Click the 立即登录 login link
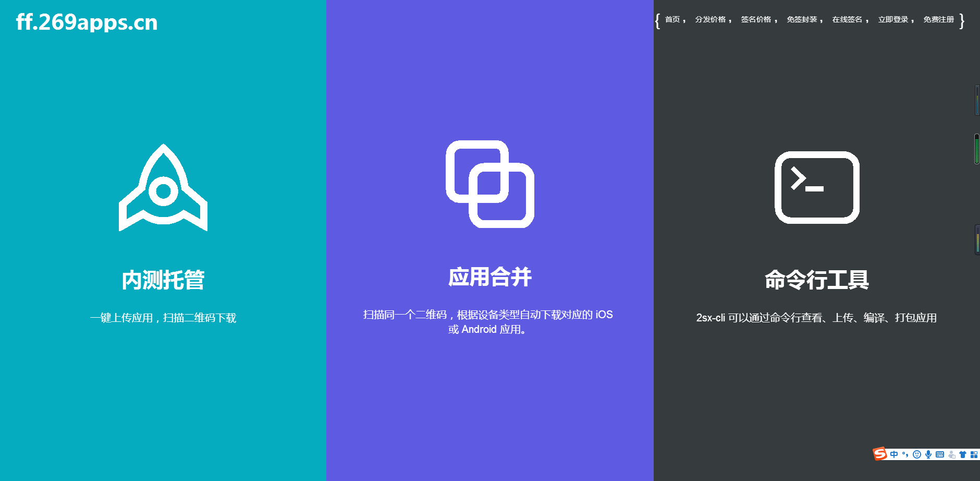Viewport: 980px width, 481px height. click(893, 20)
